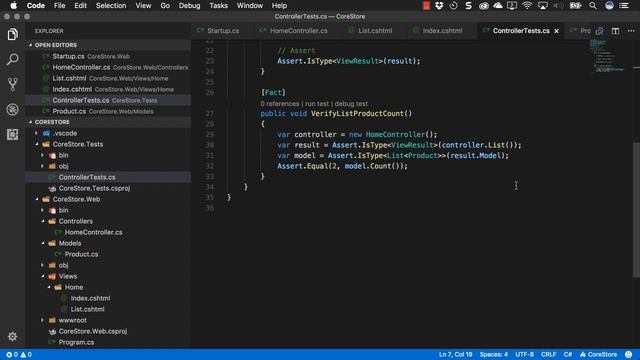Click 'run test' code lens link
The height and width of the screenshot is (360, 640).
pyautogui.click(x=317, y=104)
